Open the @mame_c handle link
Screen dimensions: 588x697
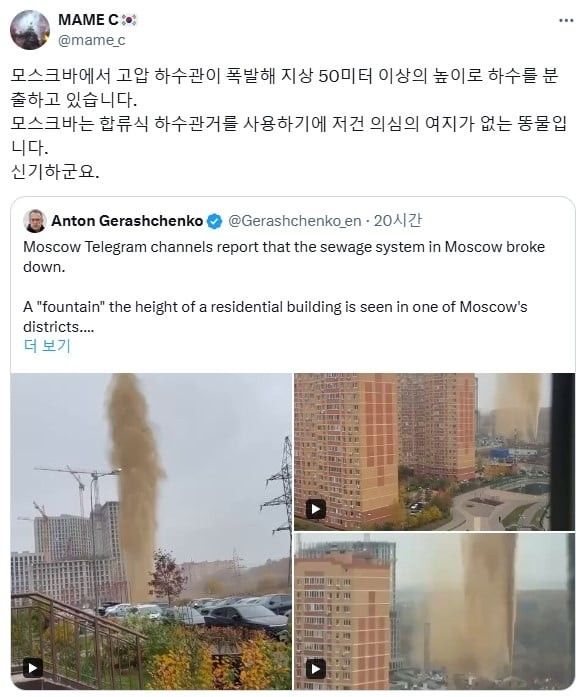[x=92, y=40]
